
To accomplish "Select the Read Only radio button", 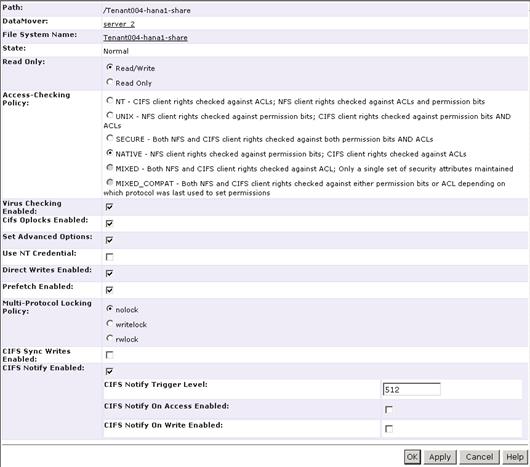I will click(110, 82).
